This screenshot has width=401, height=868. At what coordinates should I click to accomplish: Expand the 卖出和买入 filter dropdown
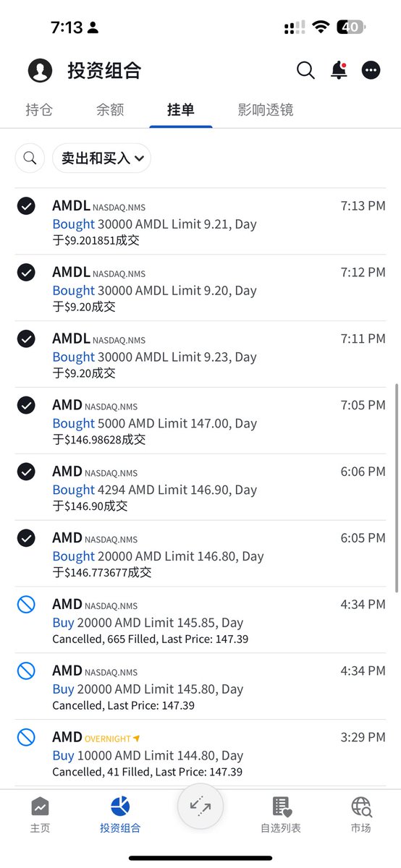click(x=101, y=158)
